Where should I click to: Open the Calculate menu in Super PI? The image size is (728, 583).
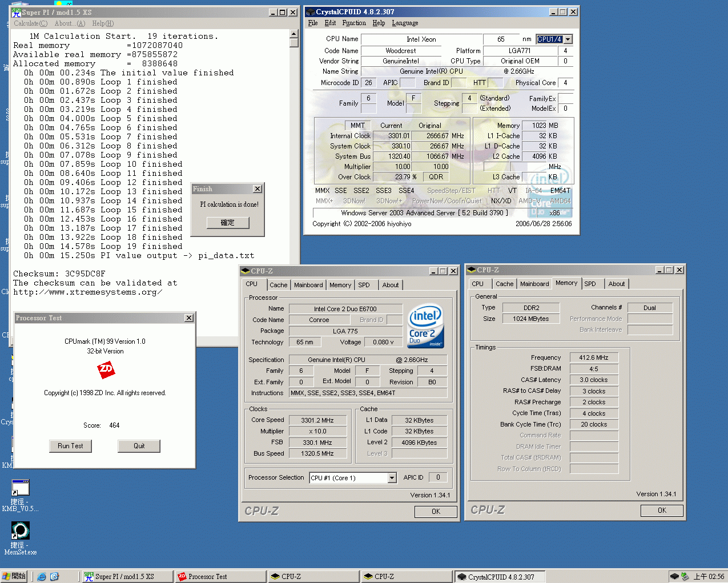tap(30, 23)
